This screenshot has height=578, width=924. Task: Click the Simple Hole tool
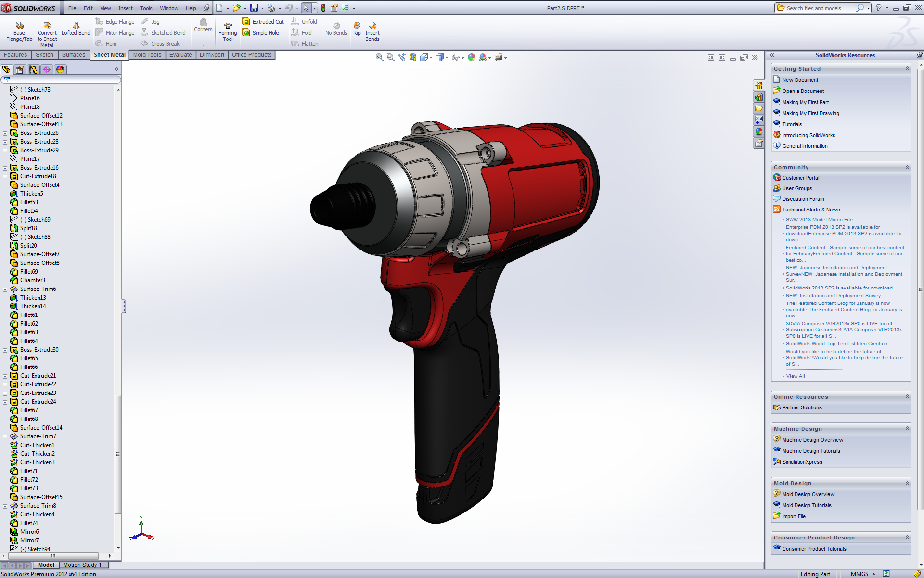pos(263,33)
